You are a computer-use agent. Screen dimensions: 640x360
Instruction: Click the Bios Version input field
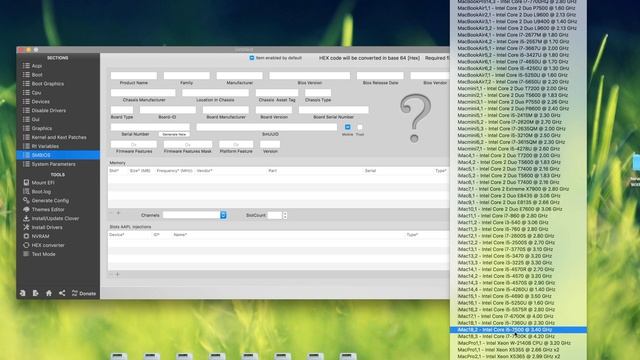point(309,76)
